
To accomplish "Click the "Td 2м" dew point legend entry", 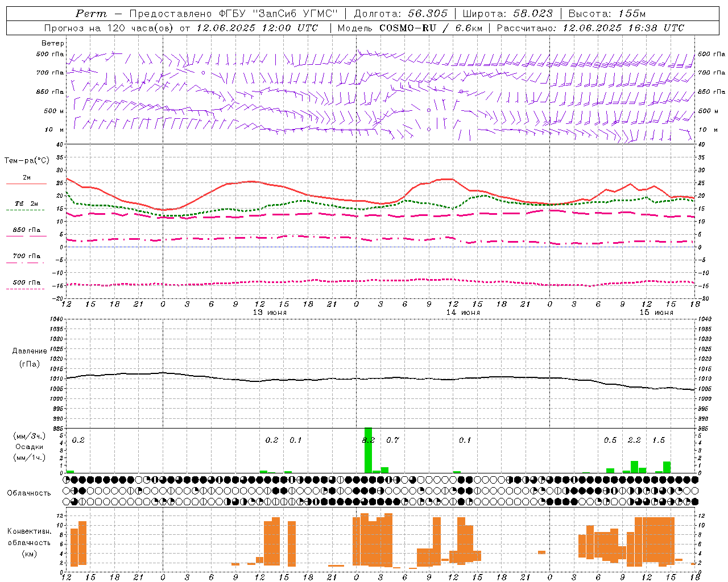I will [26, 203].
